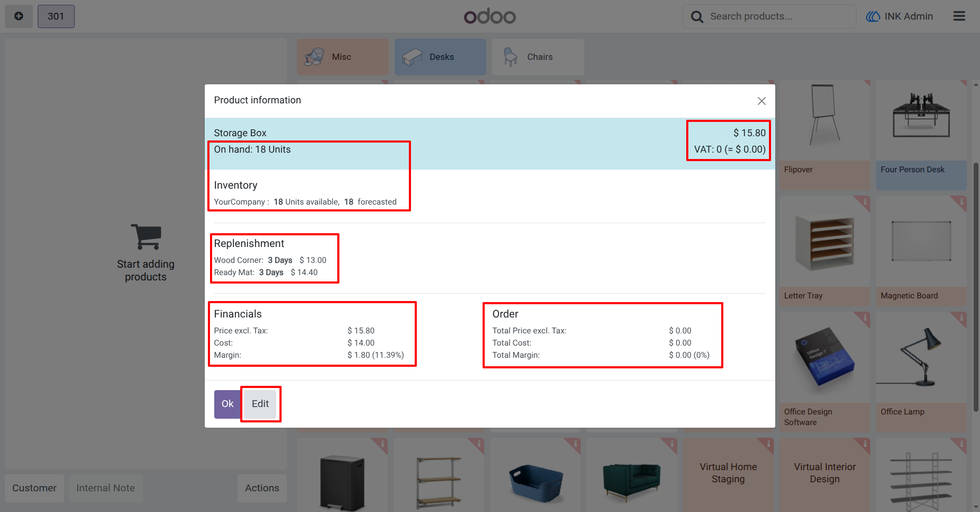This screenshot has height=512, width=980.
Task: Close the Product information dialog
Action: (762, 101)
